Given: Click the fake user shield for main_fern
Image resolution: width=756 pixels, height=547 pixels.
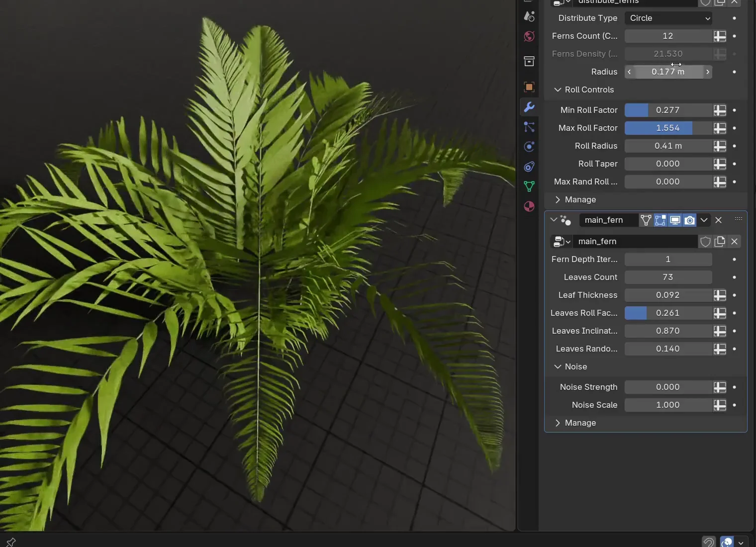Looking at the screenshot, I should coord(705,242).
